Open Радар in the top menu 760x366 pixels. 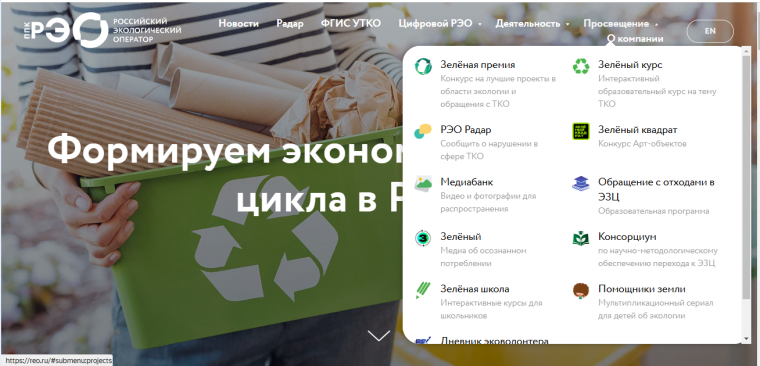[x=290, y=23]
